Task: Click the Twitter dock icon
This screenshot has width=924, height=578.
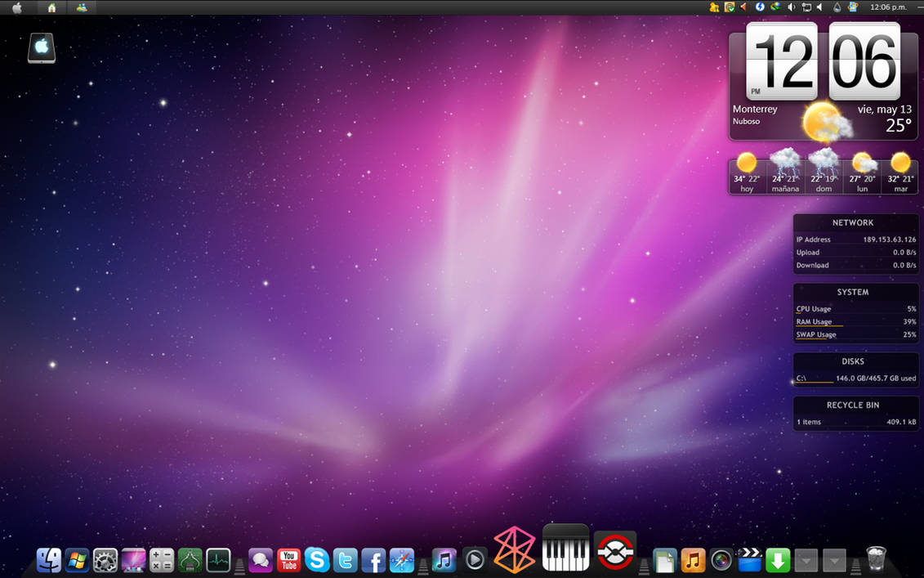Action: pos(346,560)
